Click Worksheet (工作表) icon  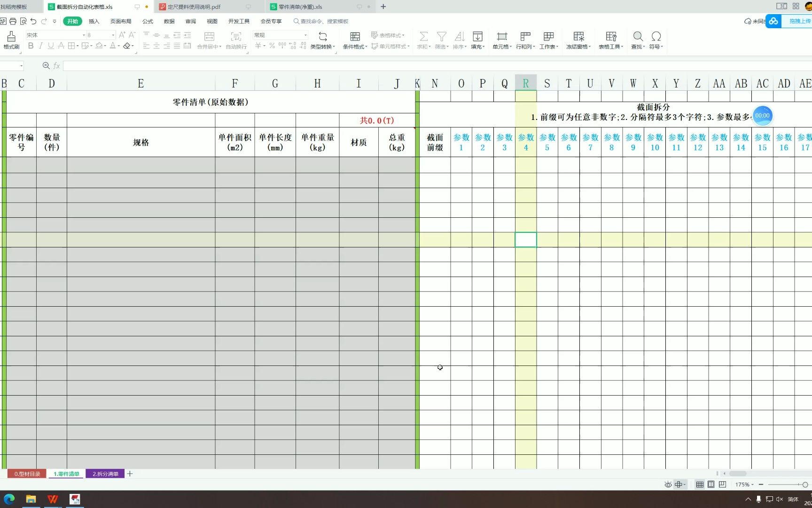coord(548,36)
